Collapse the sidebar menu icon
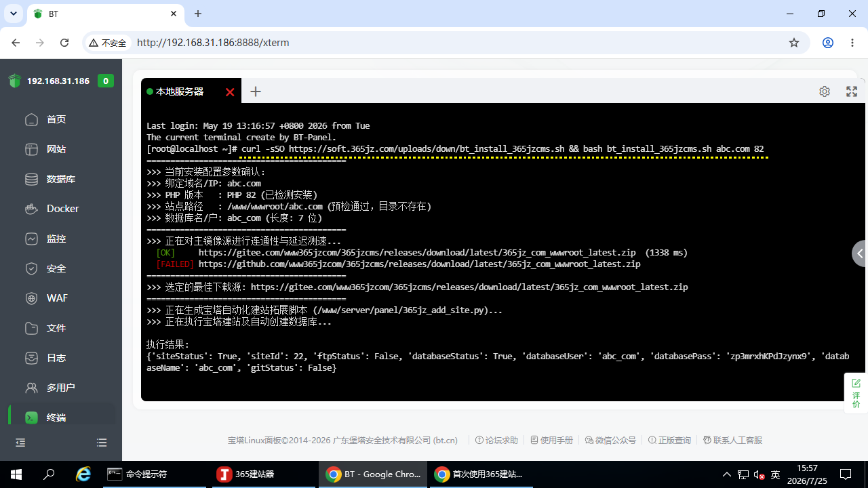 coord(20,443)
